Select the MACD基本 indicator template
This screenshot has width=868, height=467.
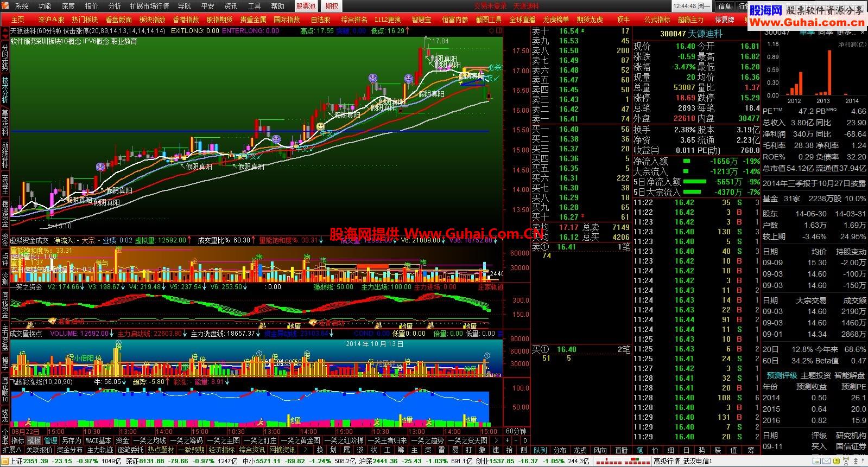(x=98, y=440)
